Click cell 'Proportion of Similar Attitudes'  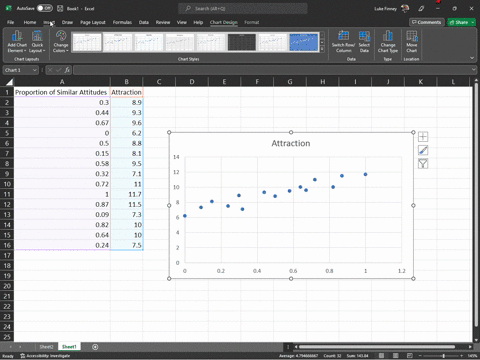[x=62, y=92]
